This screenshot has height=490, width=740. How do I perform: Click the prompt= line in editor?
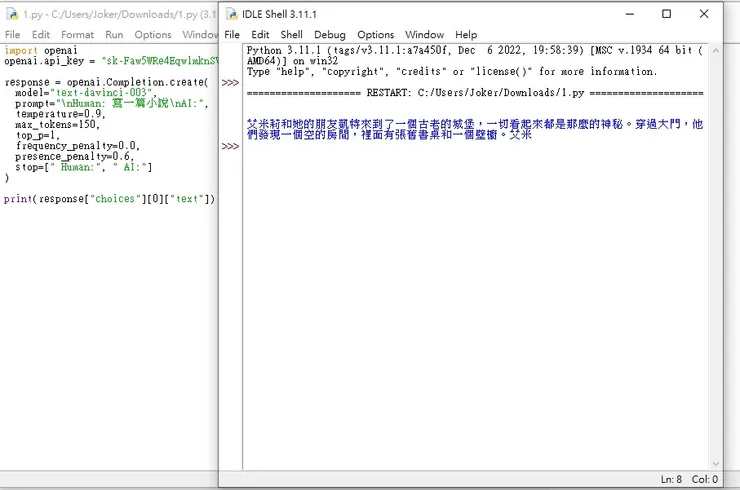point(112,103)
